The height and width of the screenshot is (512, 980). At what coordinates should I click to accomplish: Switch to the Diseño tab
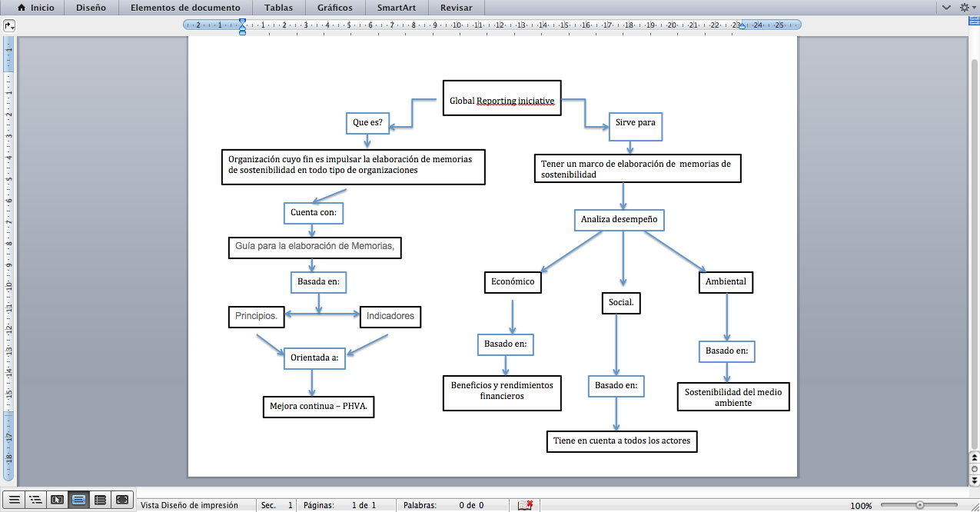pos(91,8)
